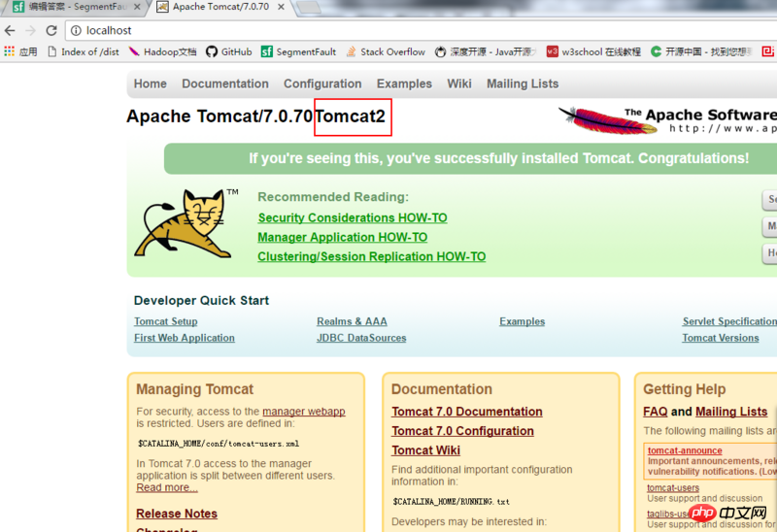Screen dimensions: 777x532
Task: Open Clustering/Session Replication HOW-TO link
Action: coord(372,256)
